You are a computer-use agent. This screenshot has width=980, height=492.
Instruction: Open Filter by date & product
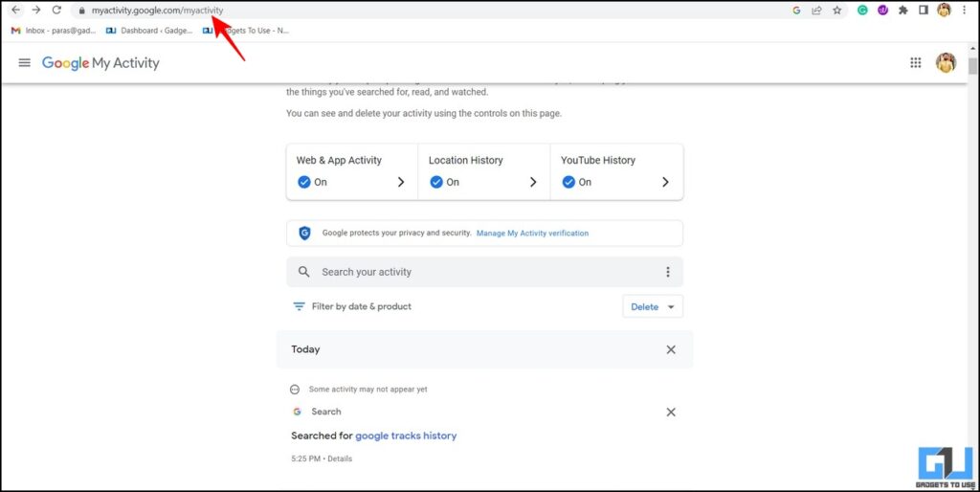pos(352,306)
